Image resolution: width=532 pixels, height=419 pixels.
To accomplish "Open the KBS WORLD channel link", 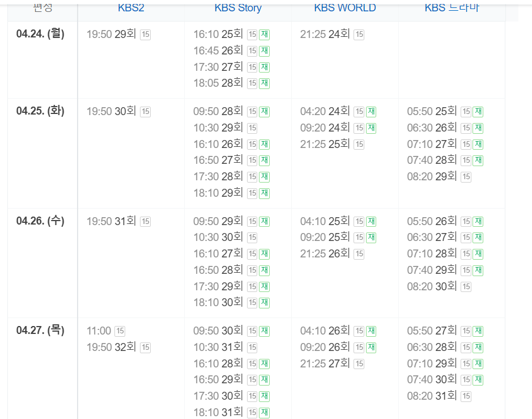I will (x=344, y=7).
